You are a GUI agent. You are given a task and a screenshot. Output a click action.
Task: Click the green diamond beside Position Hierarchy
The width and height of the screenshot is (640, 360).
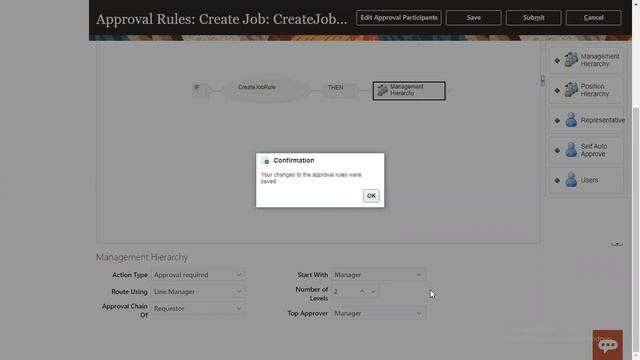557,90
